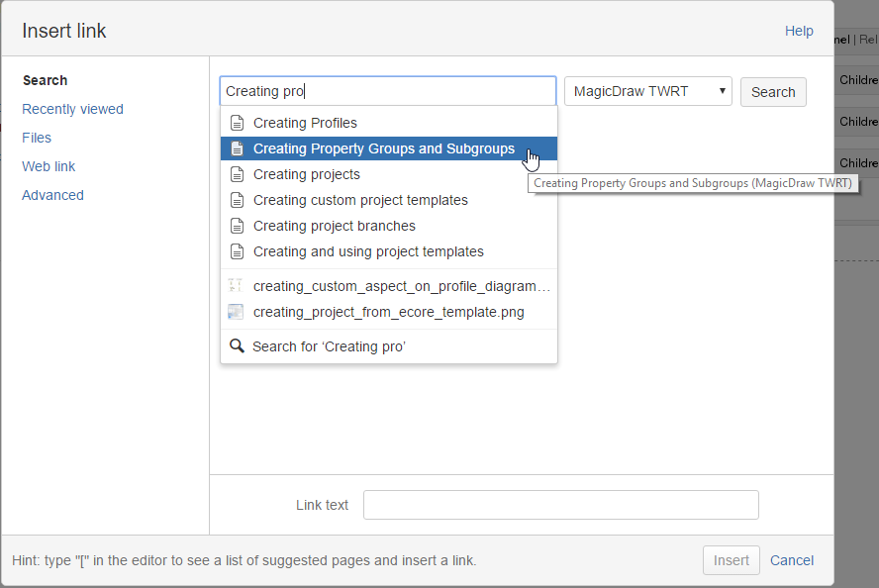
Task: Click page icon next to Creating project branches
Action: (237, 226)
